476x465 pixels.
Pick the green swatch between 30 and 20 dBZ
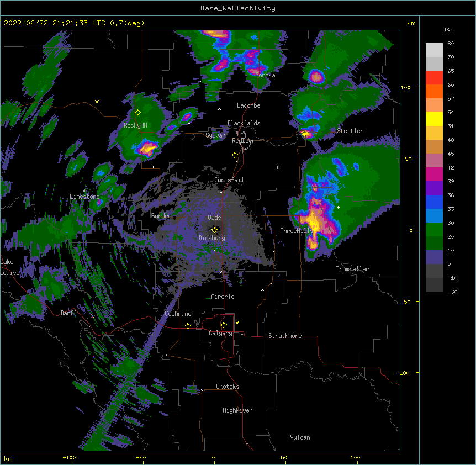434,230
